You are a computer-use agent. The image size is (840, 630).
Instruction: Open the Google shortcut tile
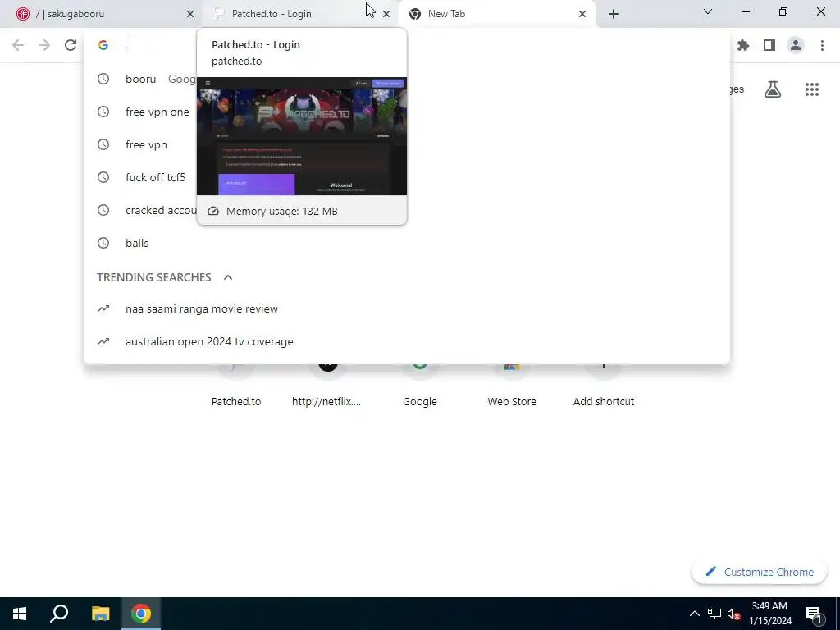coord(420,386)
